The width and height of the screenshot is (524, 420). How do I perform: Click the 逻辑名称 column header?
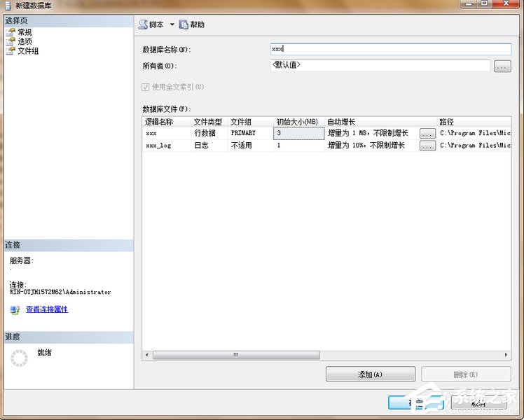coord(166,122)
